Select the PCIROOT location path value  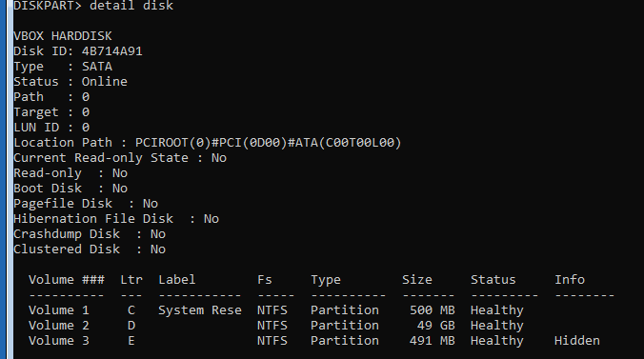(x=269, y=143)
